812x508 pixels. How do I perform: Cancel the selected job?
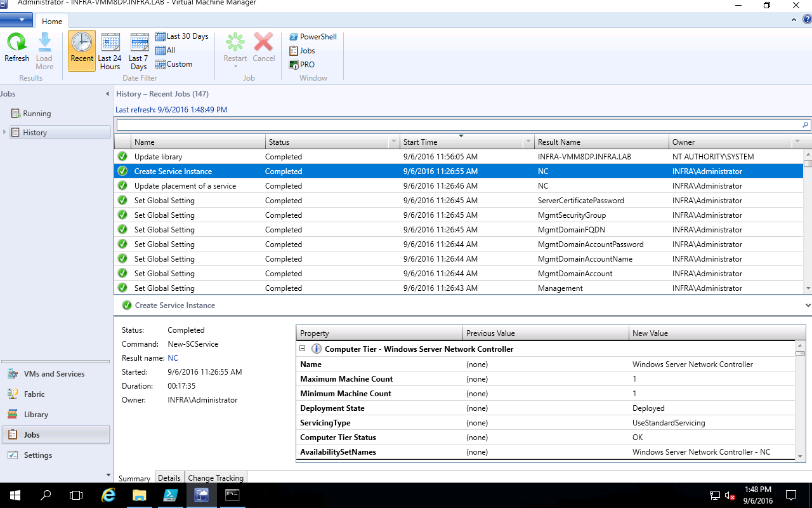pos(263,48)
